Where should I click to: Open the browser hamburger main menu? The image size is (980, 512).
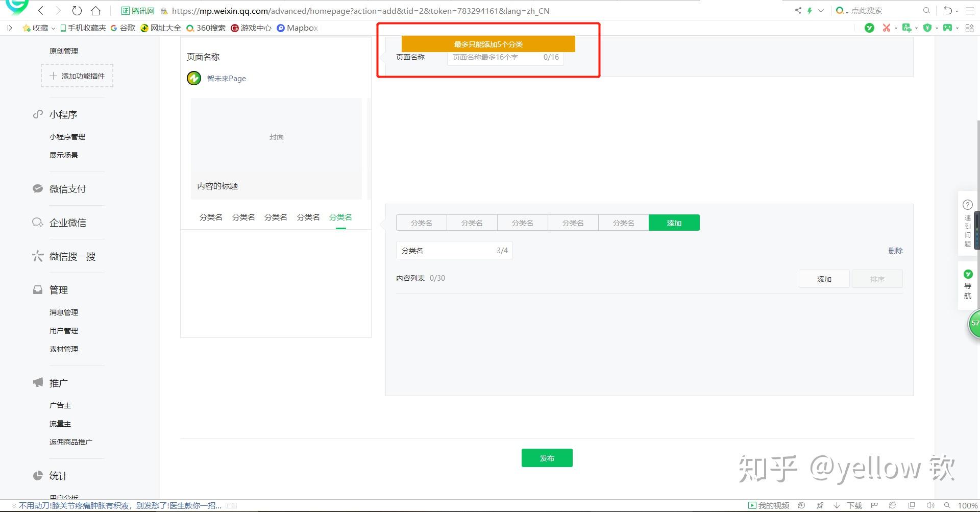point(970,11)
